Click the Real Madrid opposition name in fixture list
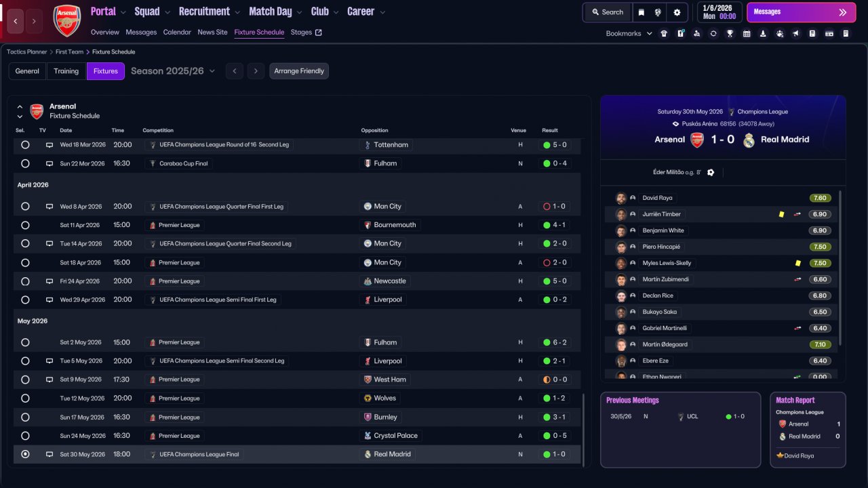This screenshot has width=868, height=488. (x=393, y=454)
